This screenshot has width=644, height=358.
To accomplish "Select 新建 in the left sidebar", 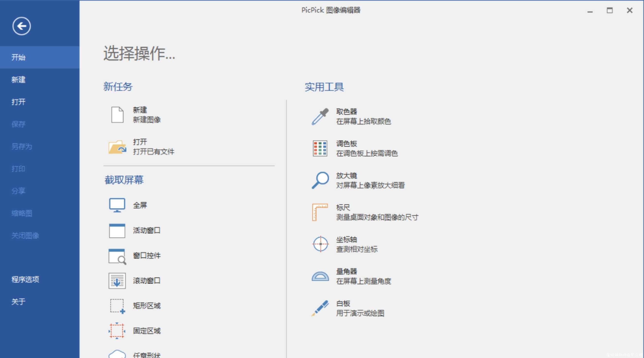I will pos(40,80).
